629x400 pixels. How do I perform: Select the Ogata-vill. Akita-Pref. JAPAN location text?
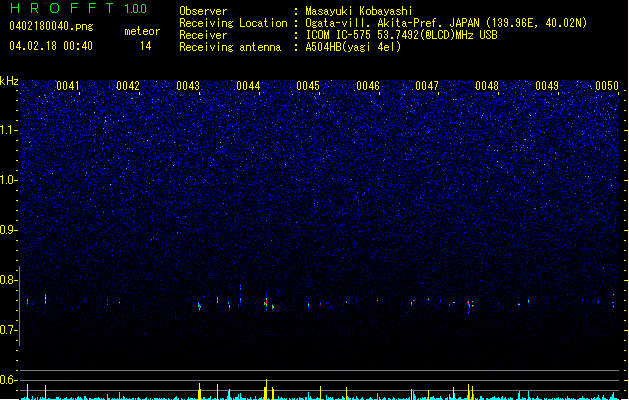pos(446,23)
